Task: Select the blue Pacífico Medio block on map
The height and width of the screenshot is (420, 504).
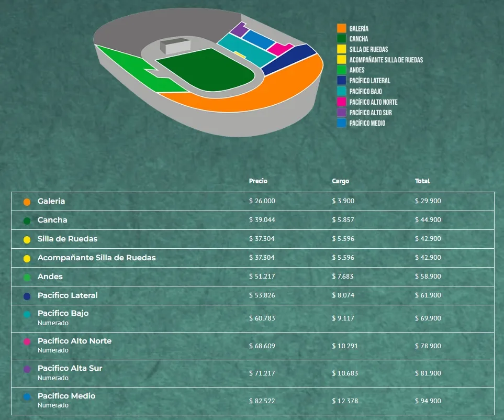Action: pos(258,40)
